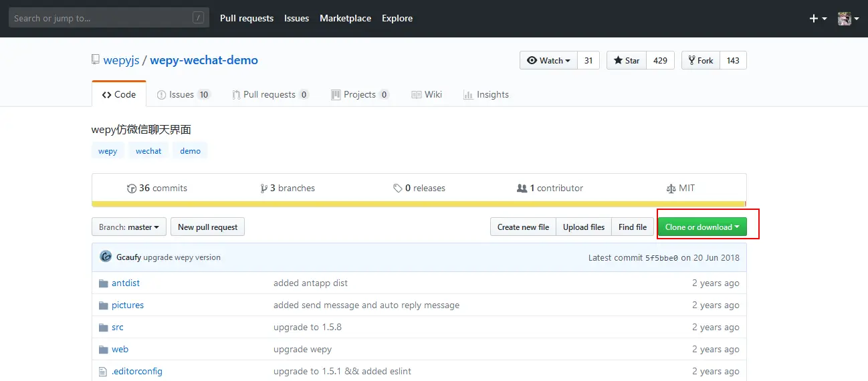Image resolution: width=868 pixels, height=381 pixels.
Task: Click the yellow language bar
Action: 419,204
